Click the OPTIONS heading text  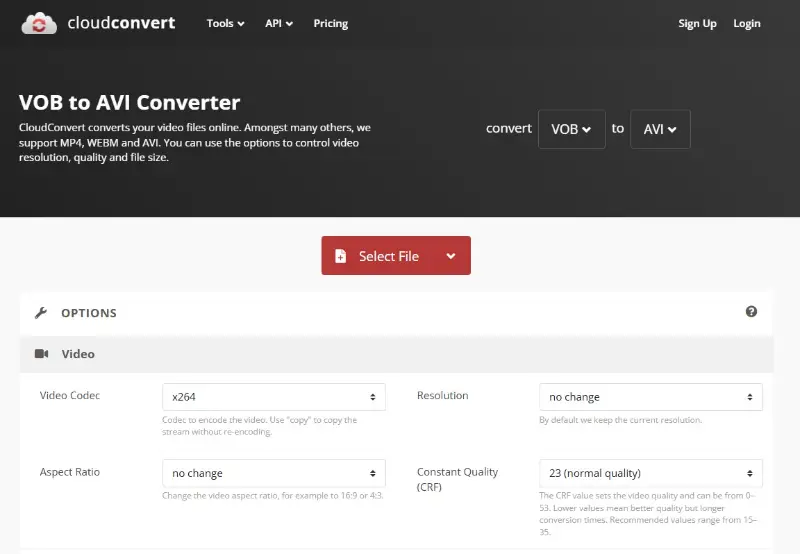tap(89, 313)
